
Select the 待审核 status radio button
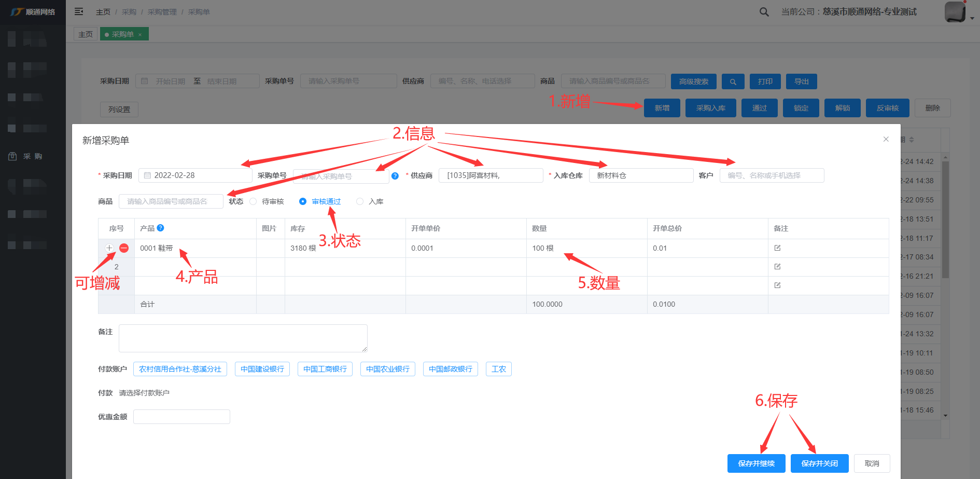click(x=253, y=201)
